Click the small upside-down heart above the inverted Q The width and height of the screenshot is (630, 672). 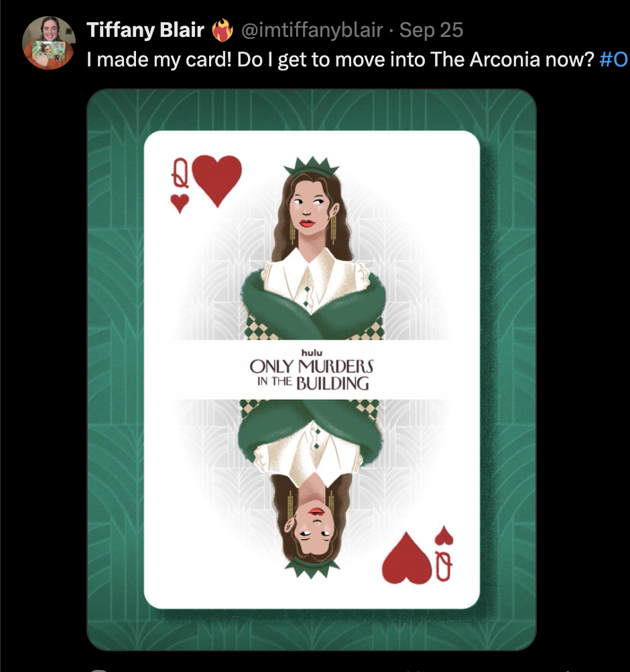[444, 536]
